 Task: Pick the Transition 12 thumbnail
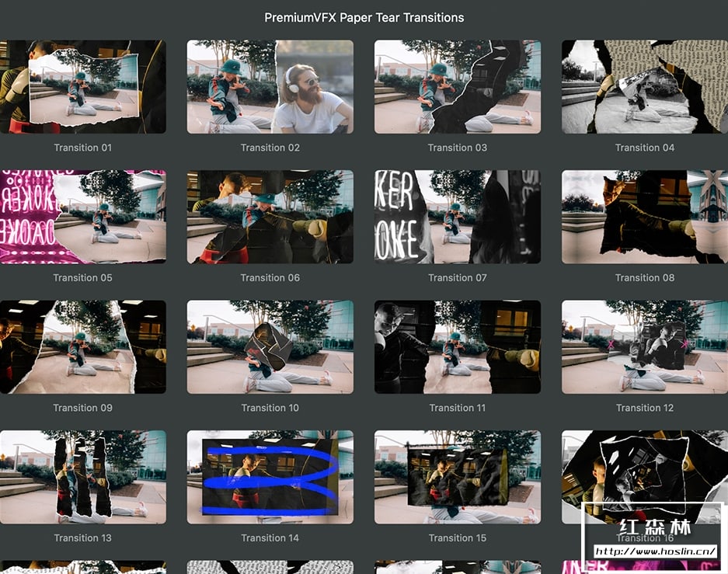tap(645, 347)
